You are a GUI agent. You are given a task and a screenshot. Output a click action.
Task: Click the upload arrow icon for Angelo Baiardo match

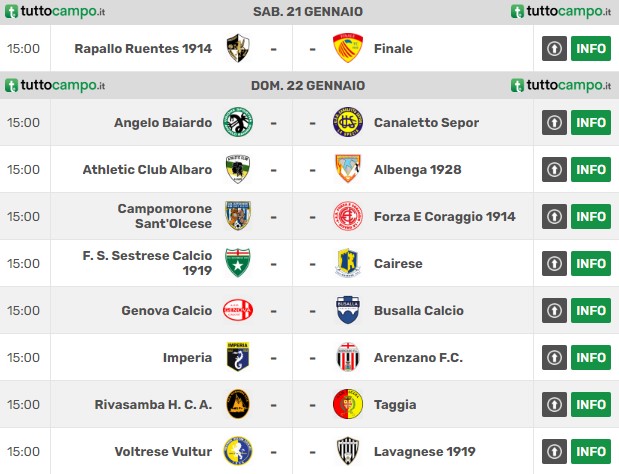(554, 122)
